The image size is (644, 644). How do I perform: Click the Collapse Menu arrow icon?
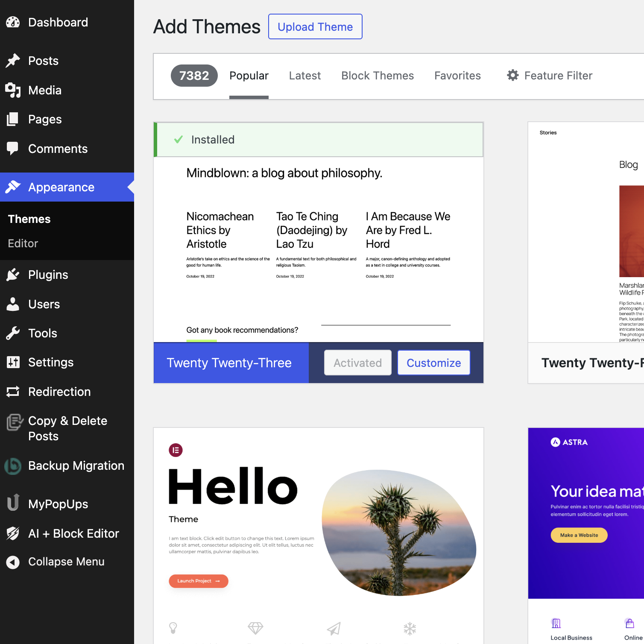pos(13,562)
